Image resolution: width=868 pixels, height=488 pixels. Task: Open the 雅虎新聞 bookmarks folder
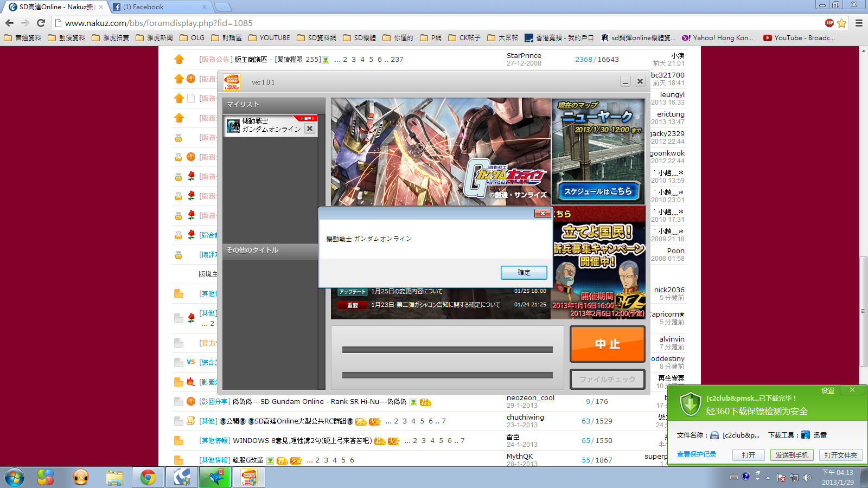154,38
